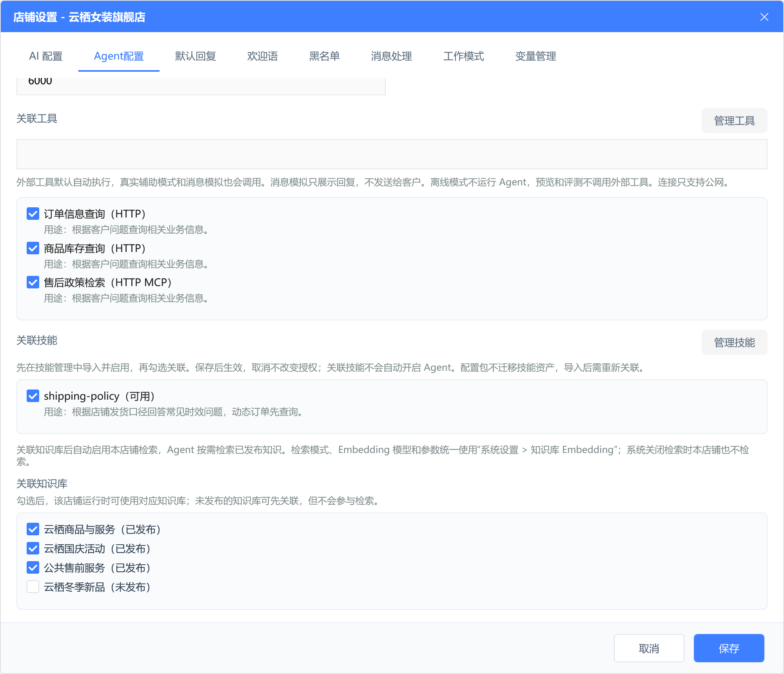Click the 取消 button
Screen dimensions: 784x674
pyautogui.click(x=649, y=649)
